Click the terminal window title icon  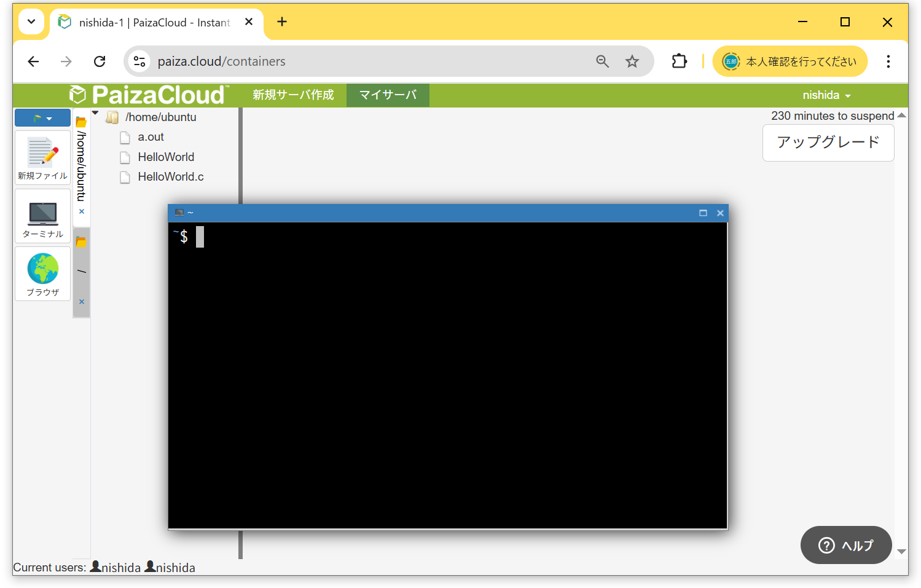[x=179, y=213]
